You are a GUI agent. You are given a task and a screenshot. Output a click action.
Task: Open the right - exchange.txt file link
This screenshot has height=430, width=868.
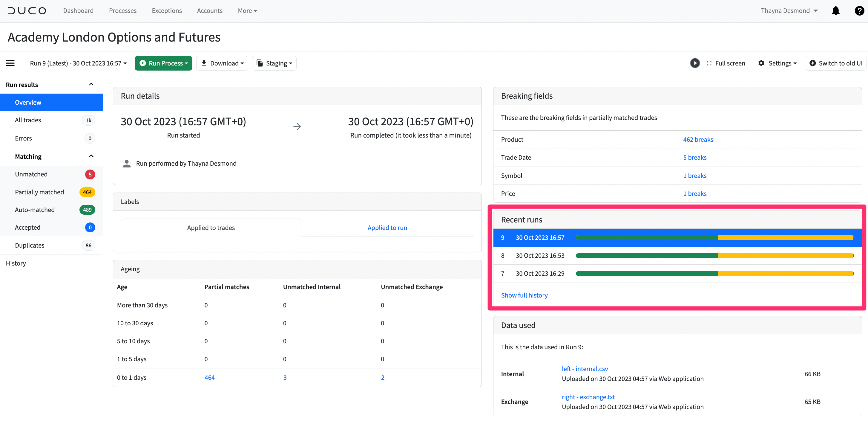tap(588, 397)
